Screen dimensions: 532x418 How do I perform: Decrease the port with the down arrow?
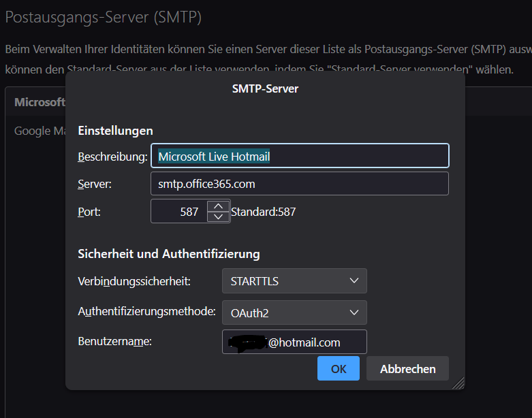tap(217, 216)
